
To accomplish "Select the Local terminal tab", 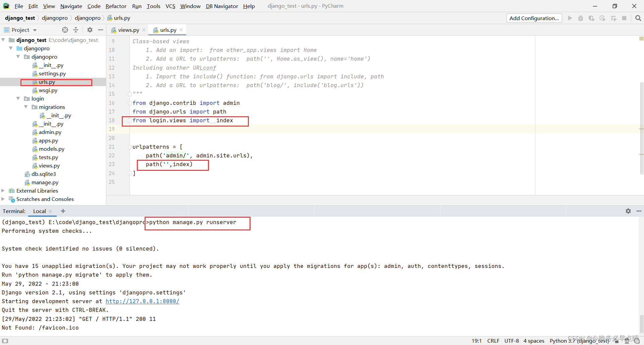I will coord(39,211).
